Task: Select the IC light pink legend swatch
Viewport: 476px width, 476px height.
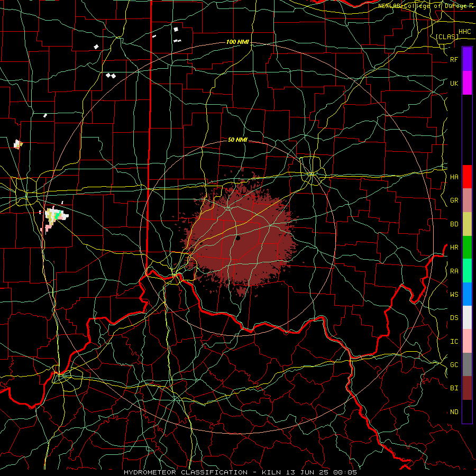Action: click(467, 341)
